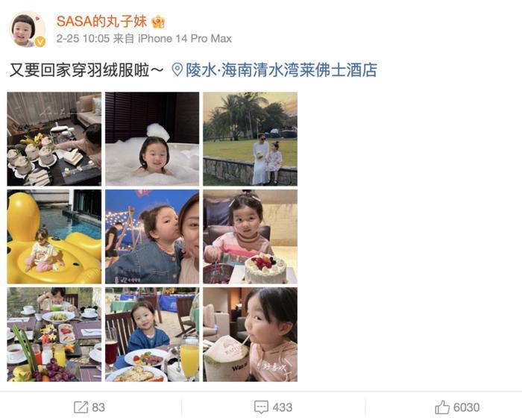Open the user's avatar profile picture

point(27,29)
